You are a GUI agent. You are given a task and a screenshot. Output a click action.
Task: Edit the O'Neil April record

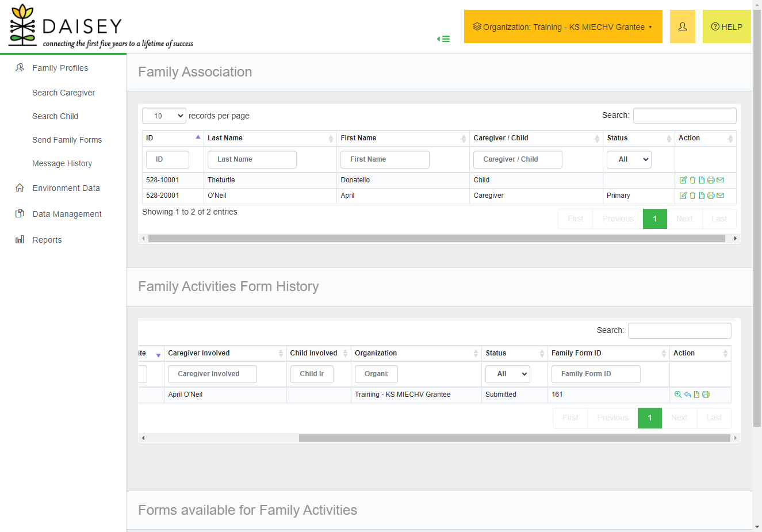683,196
